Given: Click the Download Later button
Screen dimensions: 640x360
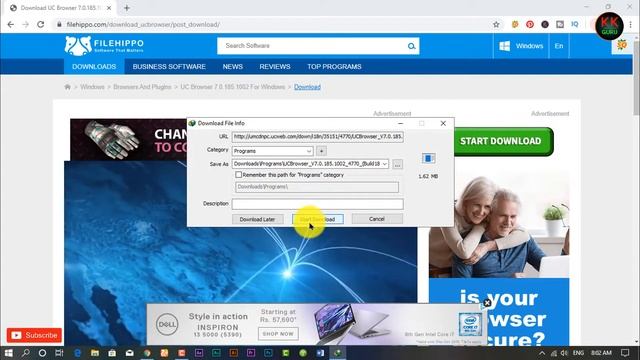Looking at the screenshot, I should (257, 219).
